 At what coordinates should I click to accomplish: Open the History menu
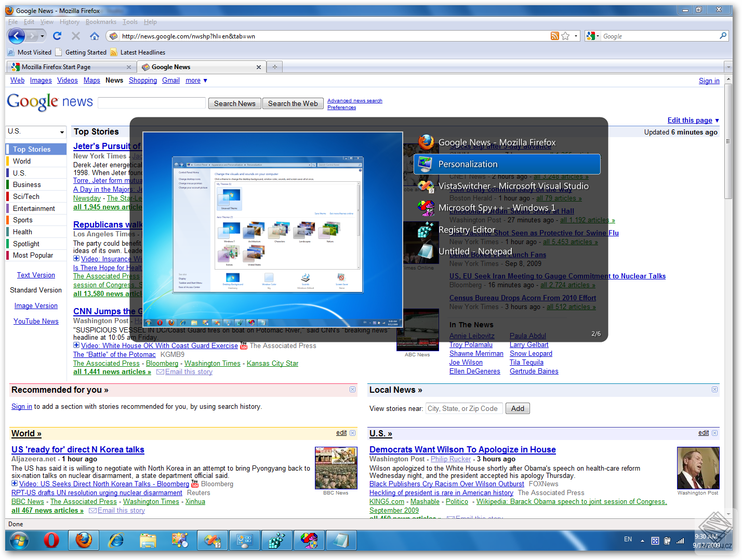[x=70, y=22]
